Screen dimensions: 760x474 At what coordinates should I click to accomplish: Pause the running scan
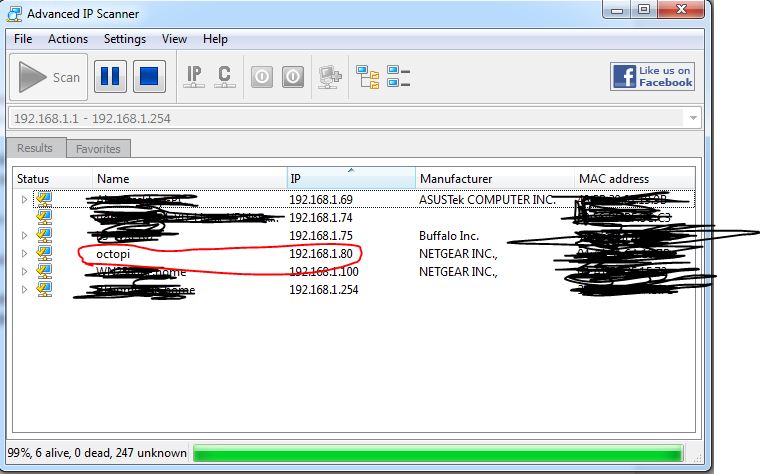coord(110,77)
